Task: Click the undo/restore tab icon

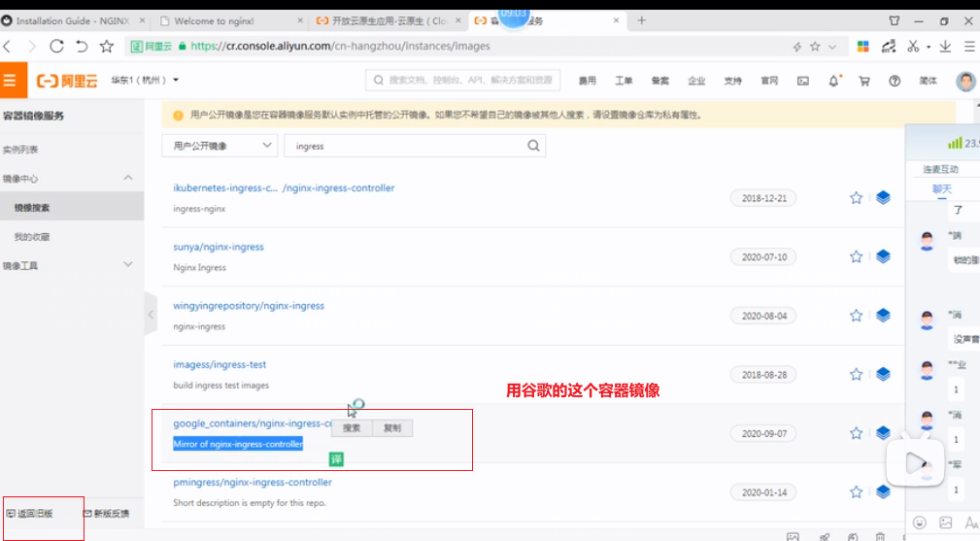Action: [x=82, y=47]
